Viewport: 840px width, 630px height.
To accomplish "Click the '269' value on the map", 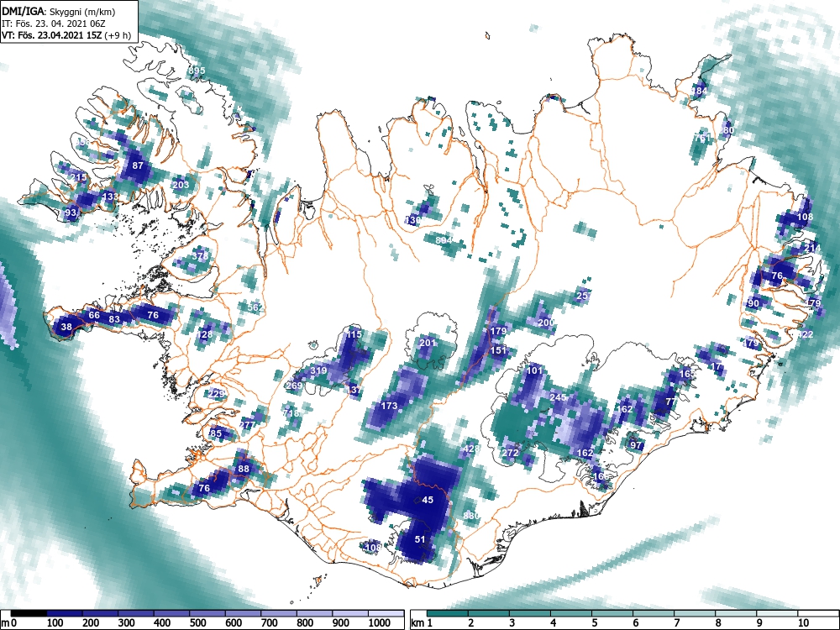I will point(294,386).
